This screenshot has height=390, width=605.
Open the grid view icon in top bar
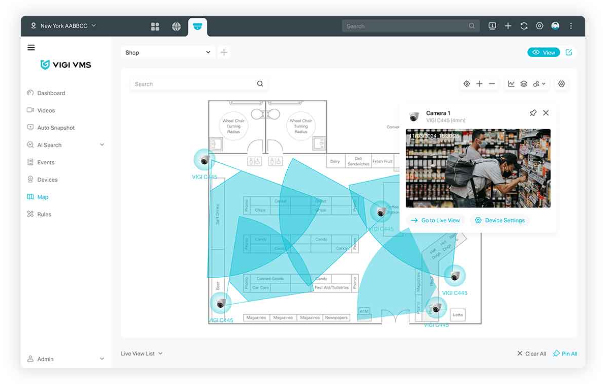(x=155, y=26)
